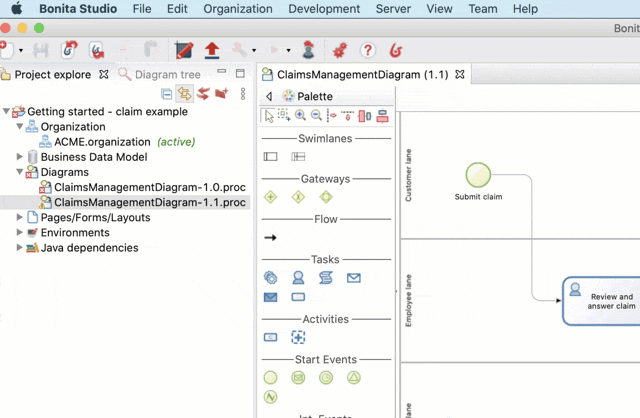Screen dimensions: 640x418
Task: Click the Zoom In palette tool
Action: coord(300,116)
